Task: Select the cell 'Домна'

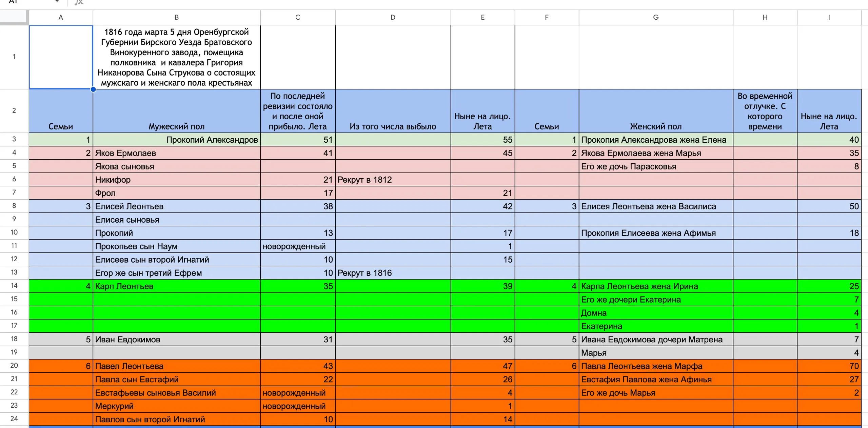Action: (656, 313)
